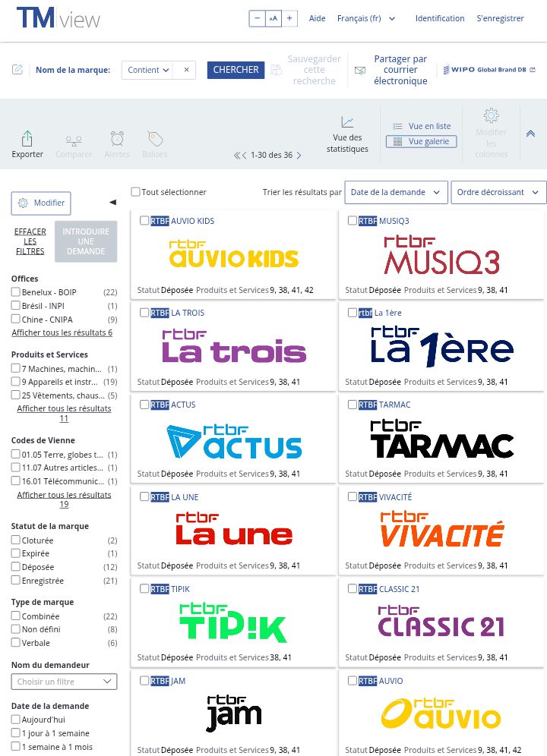Check the 25 Vêtements, chaus... filter
The image size is (547, 756).
(x=16, y=395)
